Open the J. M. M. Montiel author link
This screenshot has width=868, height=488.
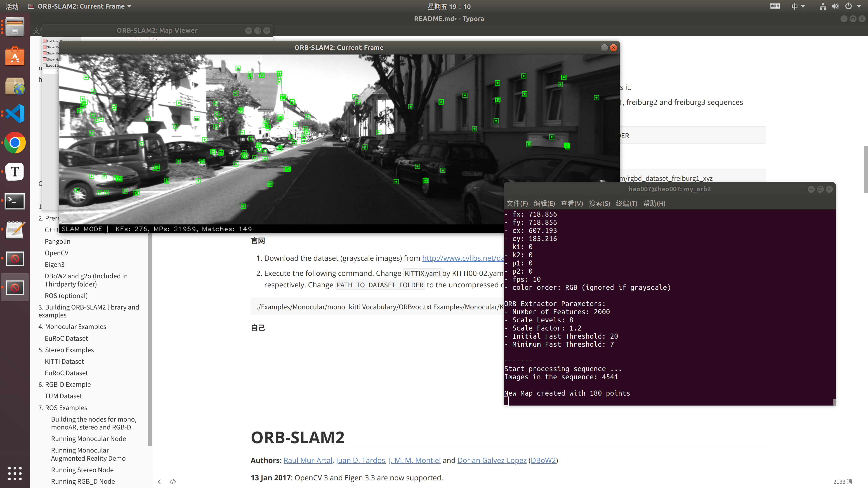tap(415, 460)
